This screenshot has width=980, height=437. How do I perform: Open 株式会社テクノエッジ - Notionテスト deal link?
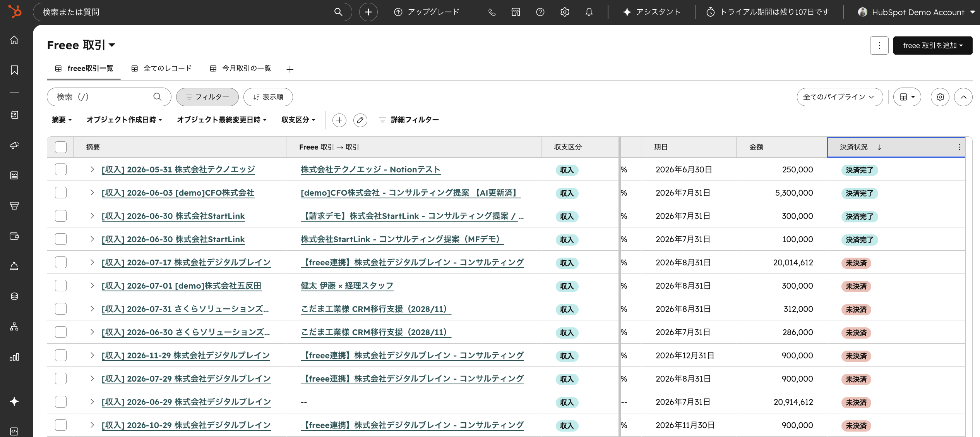[371, 169]
